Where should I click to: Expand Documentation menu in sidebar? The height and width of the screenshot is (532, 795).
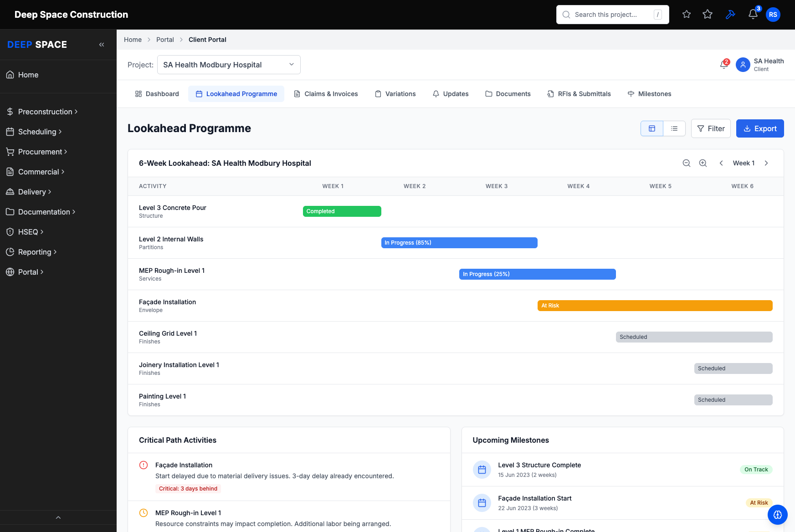point(41,212)
